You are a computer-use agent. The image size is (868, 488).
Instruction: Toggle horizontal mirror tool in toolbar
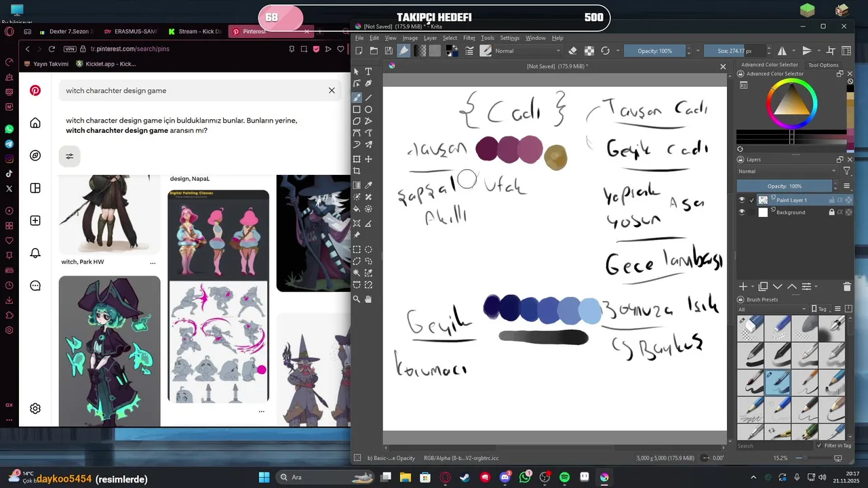(782, 51)
